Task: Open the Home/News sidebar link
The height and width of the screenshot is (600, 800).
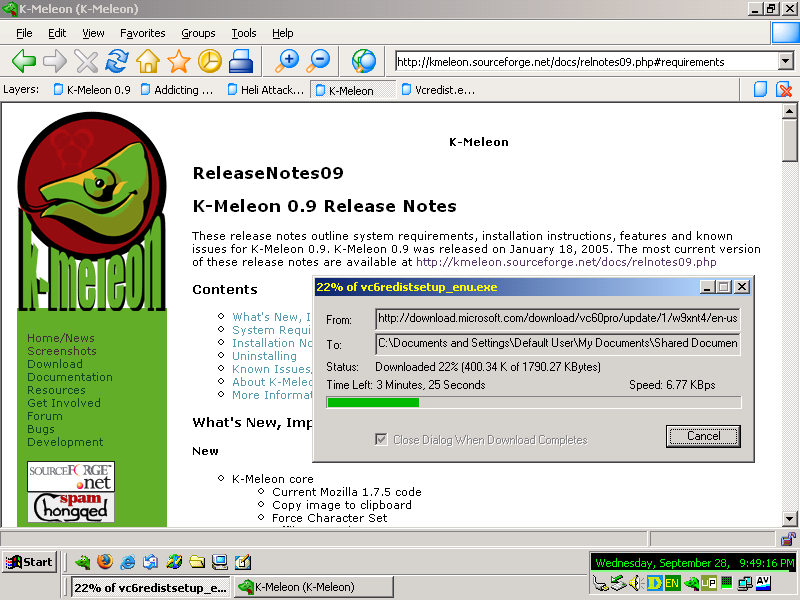Action: [x=61, y=338]
